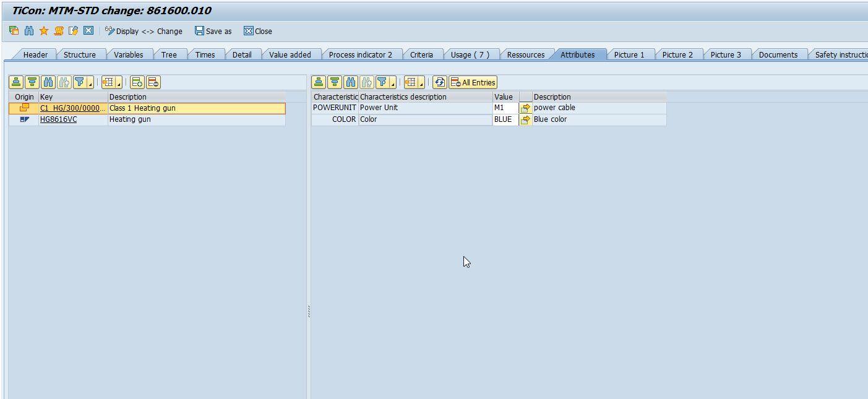Click refresh icon in the characteristics toolbar
The width and height of the screenshot is (868, 399).
440,82
